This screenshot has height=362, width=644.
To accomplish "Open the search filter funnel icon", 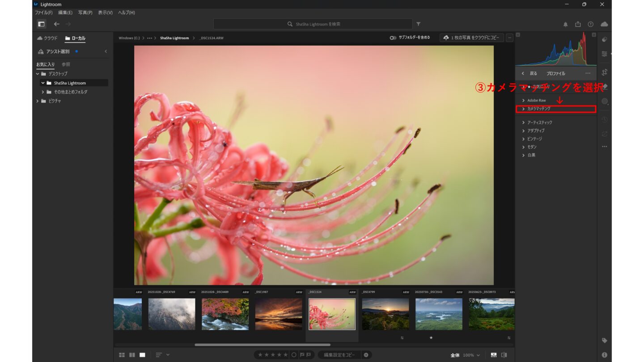I will tap(418, 24).
